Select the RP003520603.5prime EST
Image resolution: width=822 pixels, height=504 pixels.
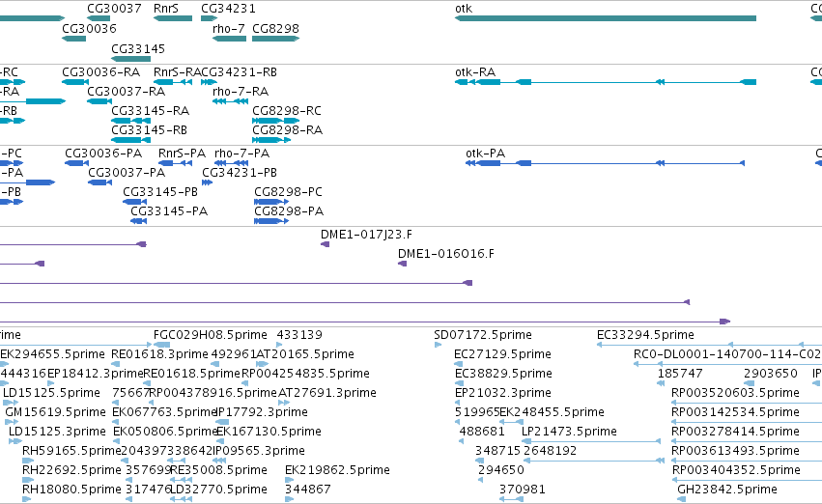tap(747, 403)
